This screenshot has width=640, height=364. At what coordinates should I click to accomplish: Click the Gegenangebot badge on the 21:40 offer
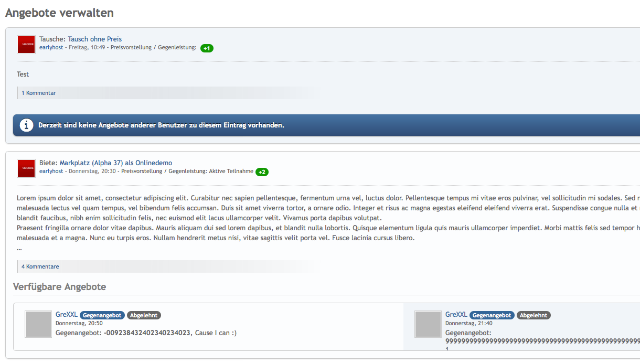click(492, 315)
